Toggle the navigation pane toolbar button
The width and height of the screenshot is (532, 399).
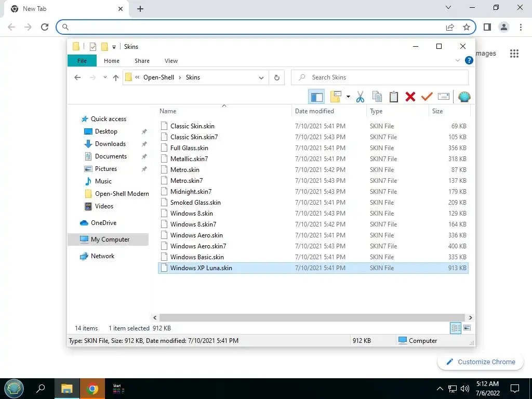pos(316,97)
